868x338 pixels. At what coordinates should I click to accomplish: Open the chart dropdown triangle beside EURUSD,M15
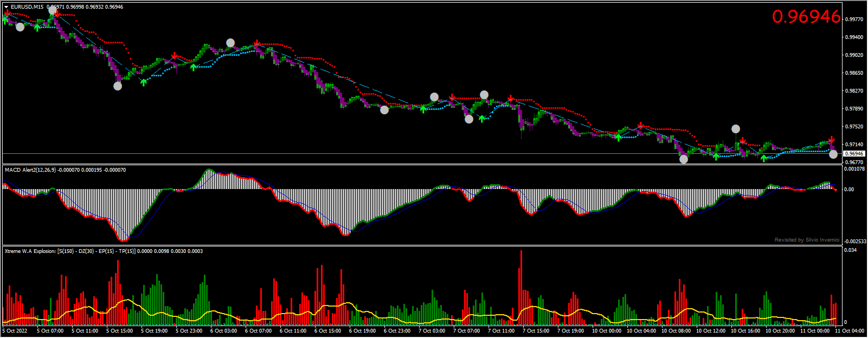point(6,7)
